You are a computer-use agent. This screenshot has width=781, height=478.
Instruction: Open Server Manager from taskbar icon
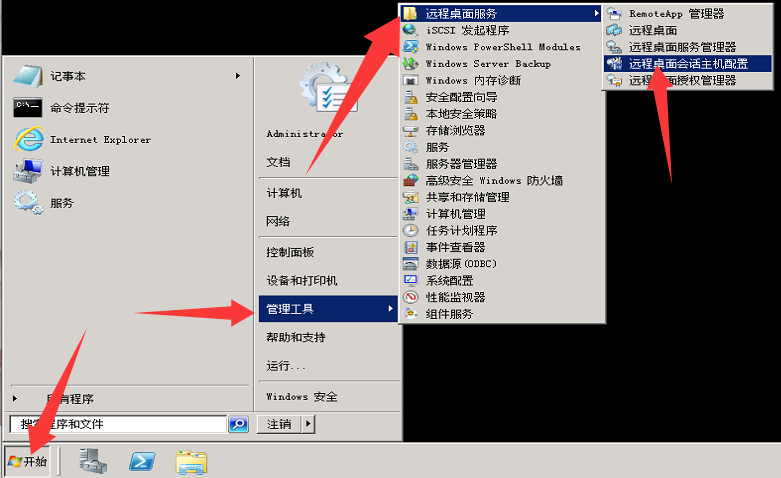click(x=93, y=461)
